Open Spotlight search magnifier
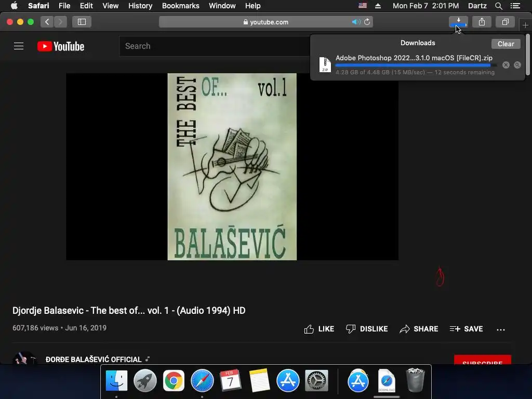Viewport: 532px width, 399px height. tap(498, 6)
